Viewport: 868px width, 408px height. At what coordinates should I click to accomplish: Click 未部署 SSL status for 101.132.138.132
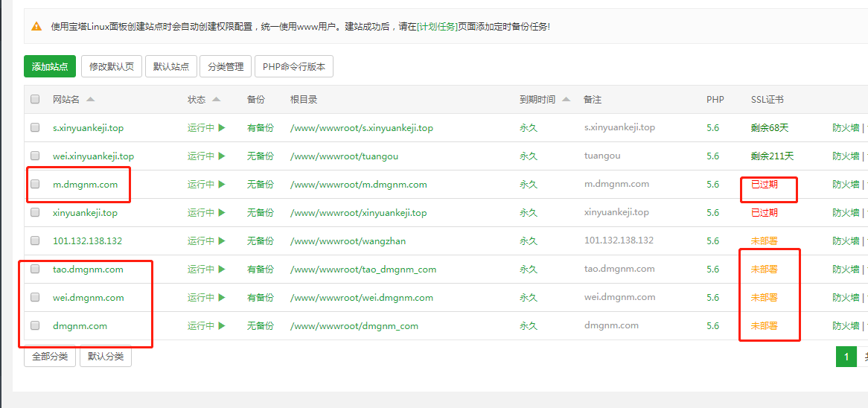764,240
